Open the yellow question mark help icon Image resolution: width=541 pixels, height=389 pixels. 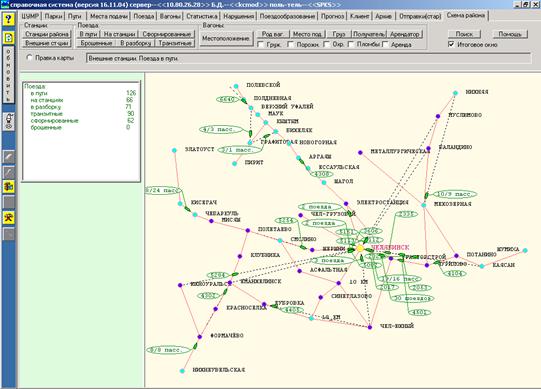(x=9, y=19)
